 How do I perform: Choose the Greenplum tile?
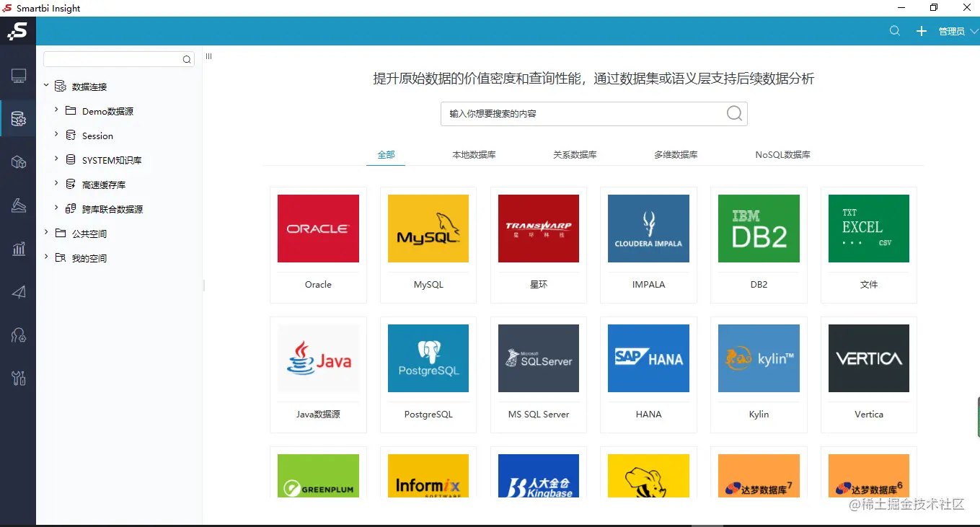point(318,473)
